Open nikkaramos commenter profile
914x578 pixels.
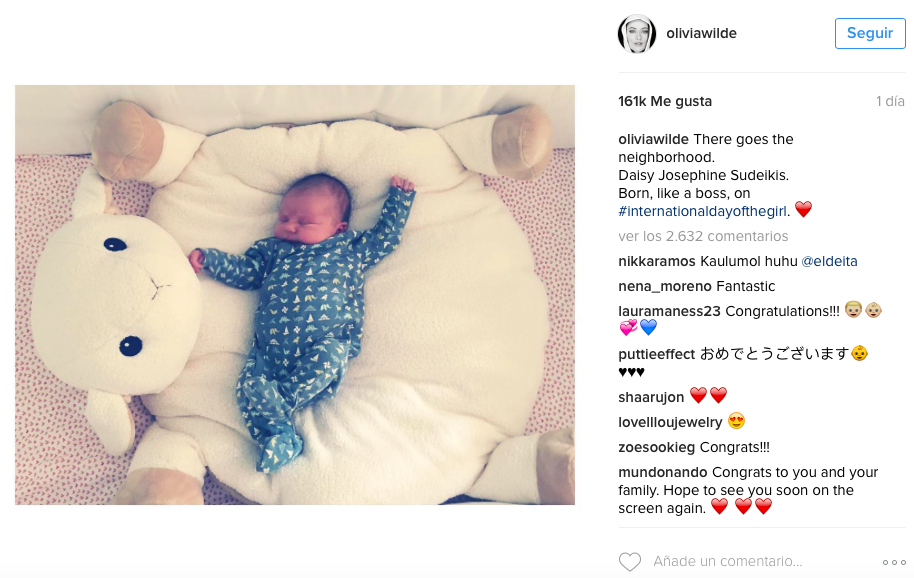coord(657,261)
